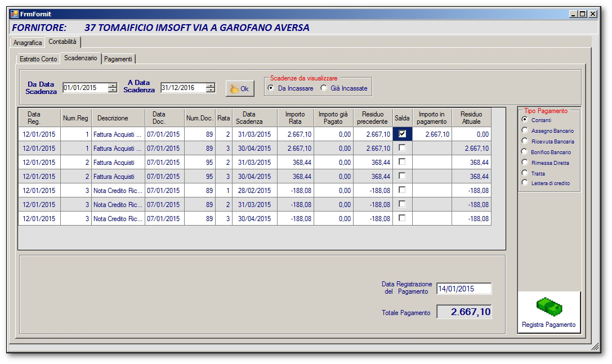Click the 0,00 Residuo Attuale cell
Viewport: 612px width, 364px height.
tap(471, 134)
